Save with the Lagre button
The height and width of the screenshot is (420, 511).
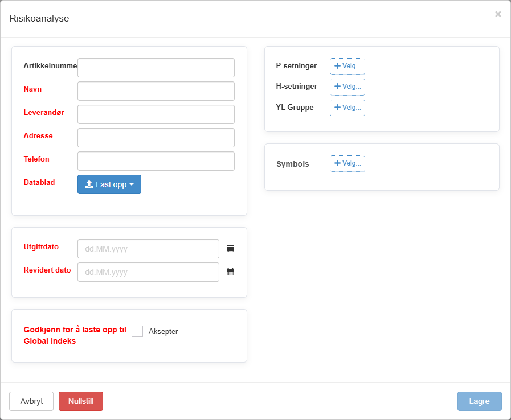pos(480,401)
